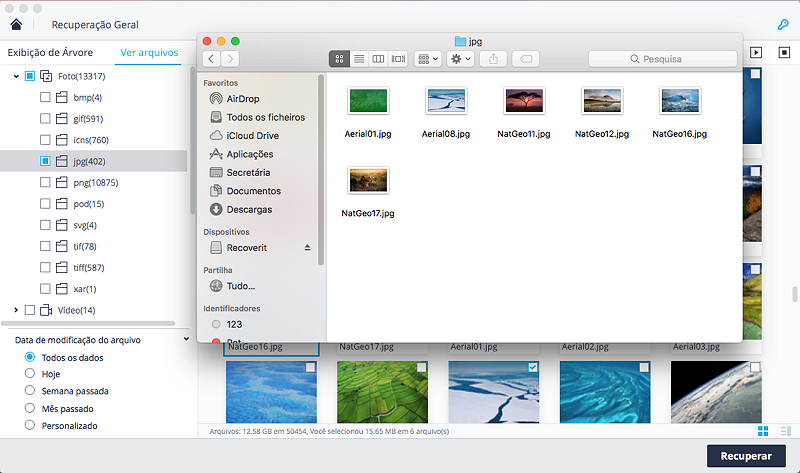800x473 pixels.
Task: Select the Semana passada radio option
Action: (x=30, y=390)
